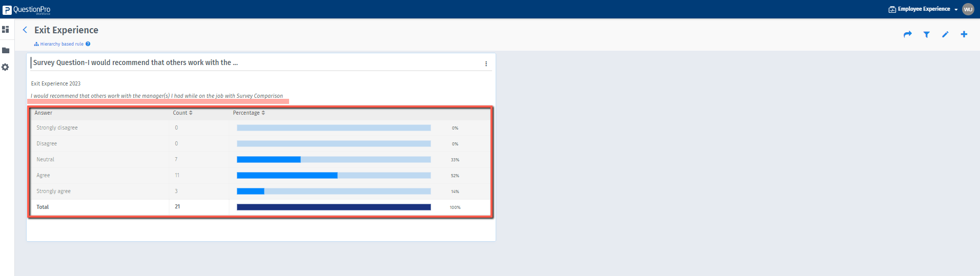Open the settings gear in left sidebar
The image size is (980, 276).
tap(6, 67)
